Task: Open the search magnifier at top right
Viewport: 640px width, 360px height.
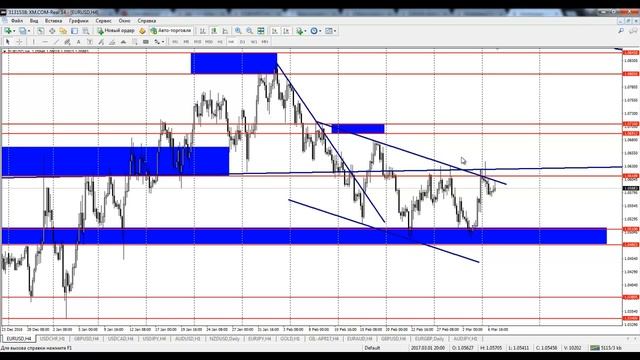Action: click(x=621, y=31)
